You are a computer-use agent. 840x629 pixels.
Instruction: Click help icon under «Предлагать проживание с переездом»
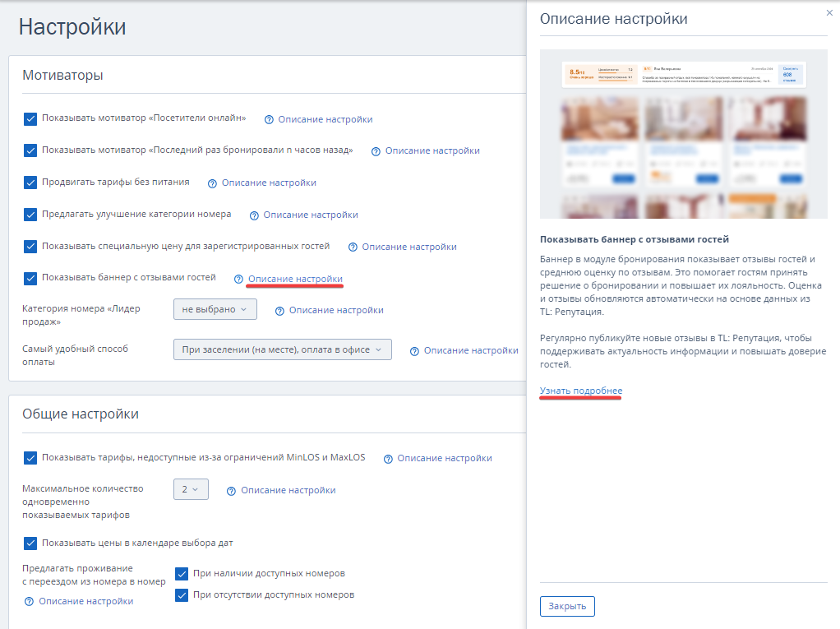tap(29, 602)
